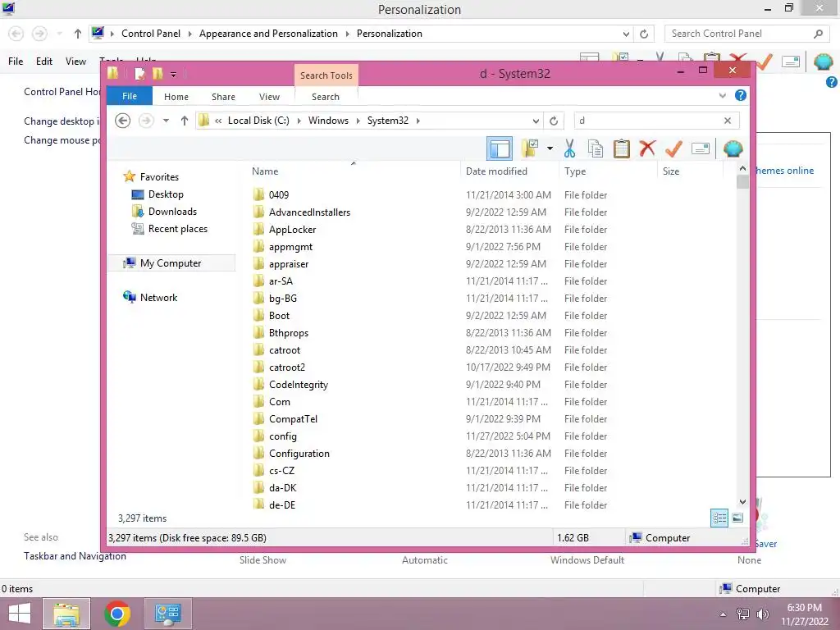Select Downloads under Favorites
The width and height of the screenshot is (840, 630).
coord(164,212)
